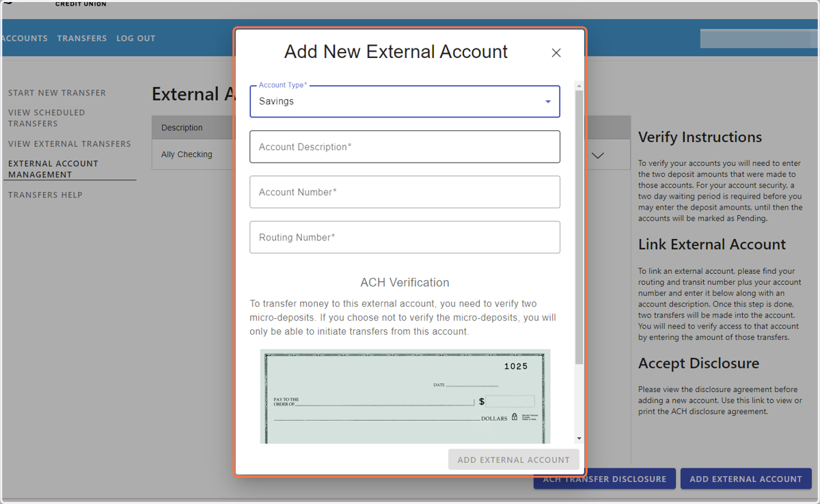Click the Link External Account heading
This screenshot has width=820, height=504.
coord(712,244)
